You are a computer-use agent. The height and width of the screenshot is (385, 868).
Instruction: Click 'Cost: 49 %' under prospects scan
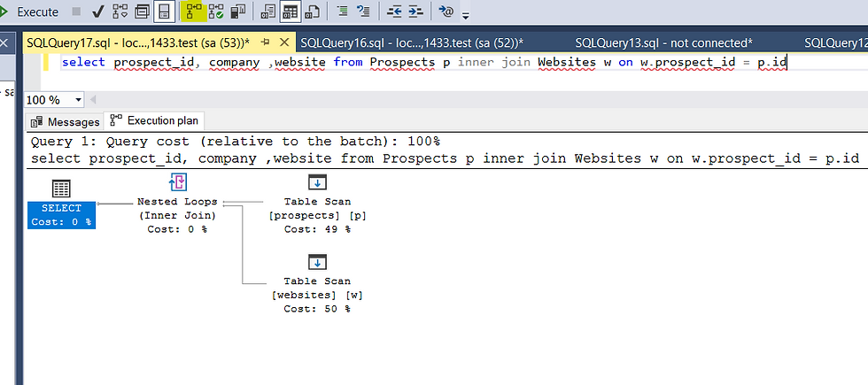tap(317, 229)
